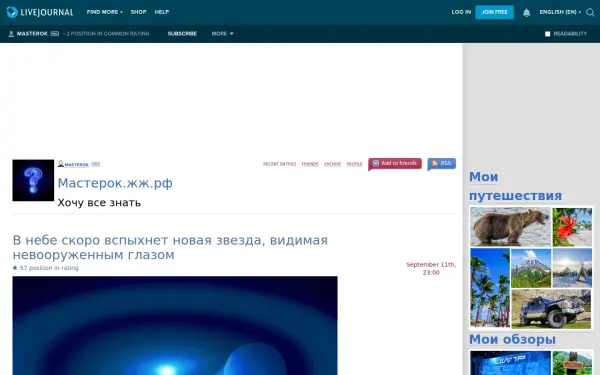Open the search magnifier icon
This screenshot has width=600, height=375.
(590, 12)
